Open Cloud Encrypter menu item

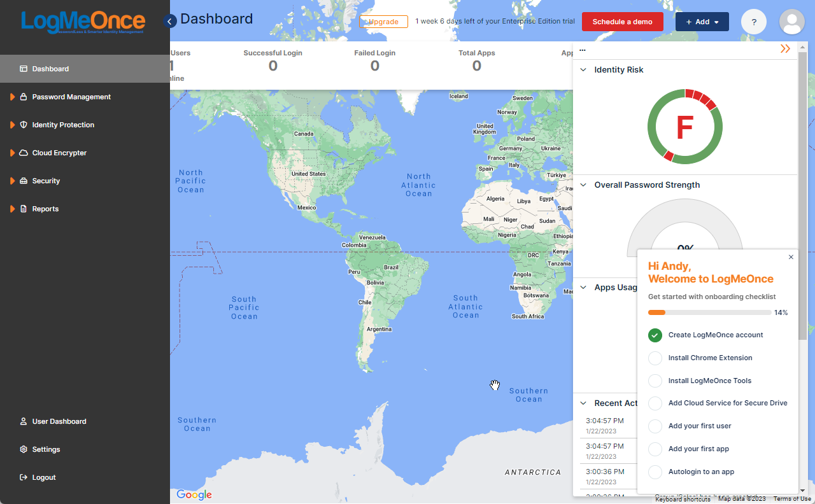(85, 153)
